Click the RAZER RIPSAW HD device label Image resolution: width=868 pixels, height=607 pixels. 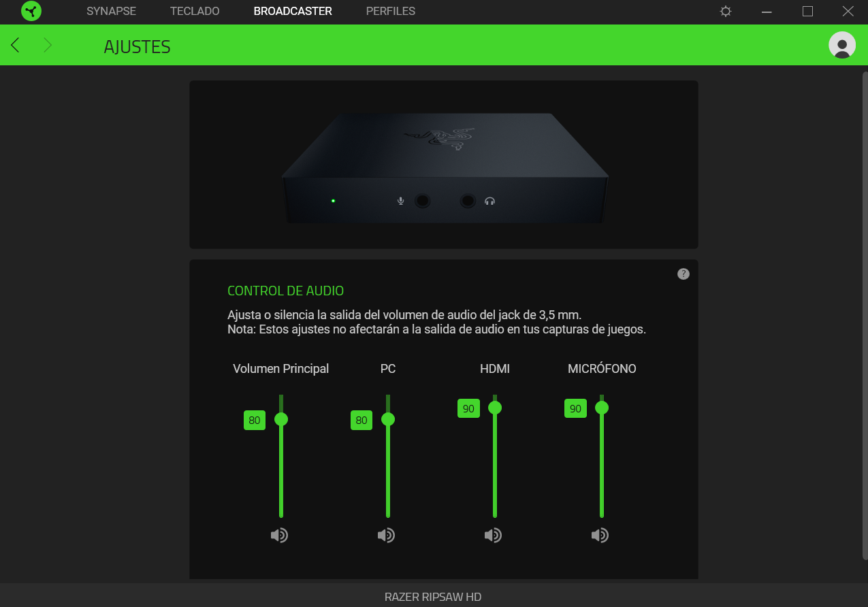pyautogui.click(x=433, y=597)
